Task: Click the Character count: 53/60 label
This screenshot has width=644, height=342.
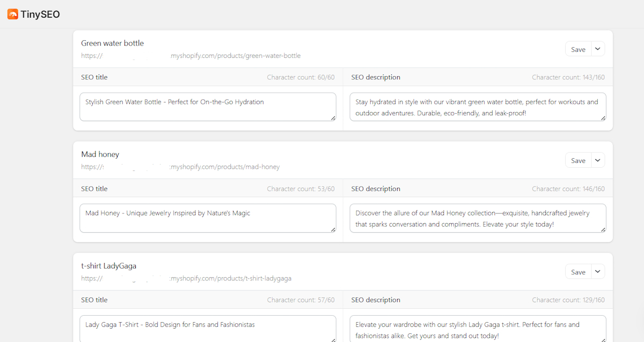Action: point(301,189)
